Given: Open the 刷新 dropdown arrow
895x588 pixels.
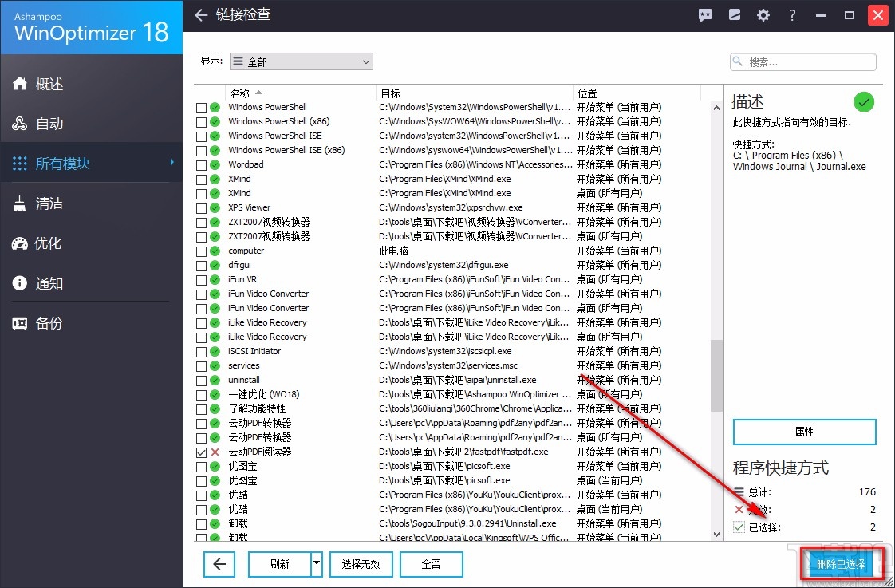Looking at the screenshot, I should point(317,564).
